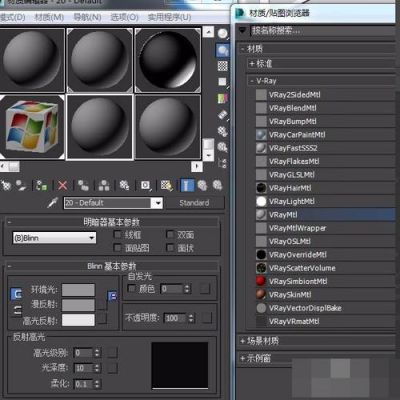Click the 光泽度 map button

(112, 368)
